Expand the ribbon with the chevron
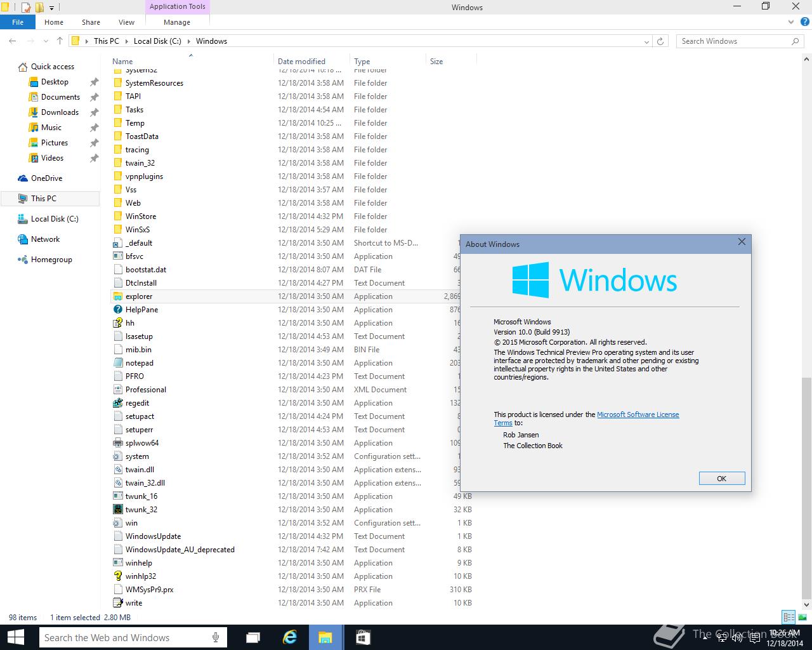 [x=791, y=22]
